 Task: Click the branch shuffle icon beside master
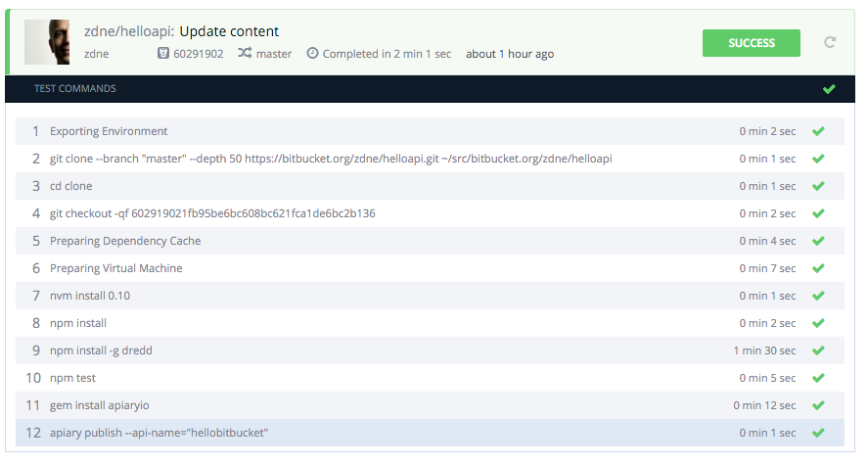point(245,53)
